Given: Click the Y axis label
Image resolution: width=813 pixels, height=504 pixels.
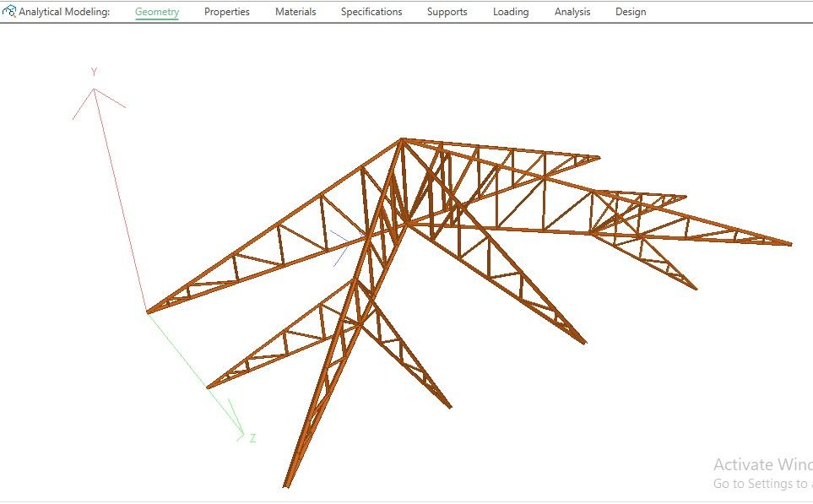Looking at the screenshot, I should (x=94, y=72).
